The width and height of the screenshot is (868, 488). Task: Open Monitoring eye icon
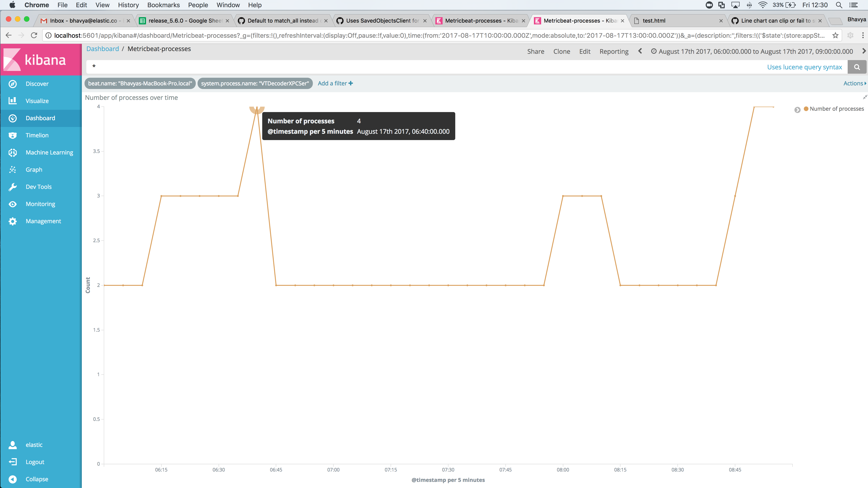pos(13,204)
